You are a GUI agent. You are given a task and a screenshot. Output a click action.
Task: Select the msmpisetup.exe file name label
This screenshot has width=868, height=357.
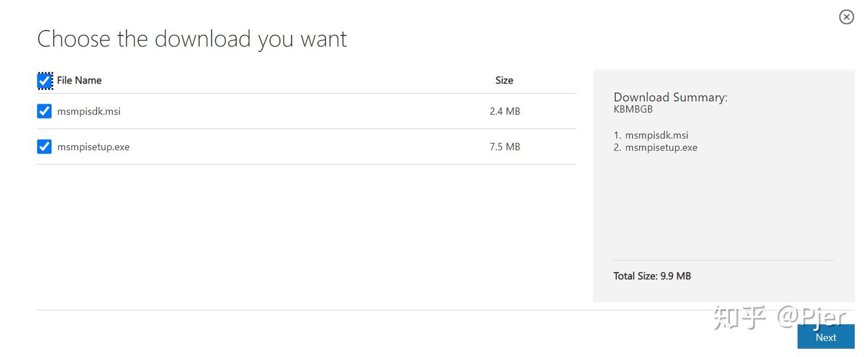(93, 147)
